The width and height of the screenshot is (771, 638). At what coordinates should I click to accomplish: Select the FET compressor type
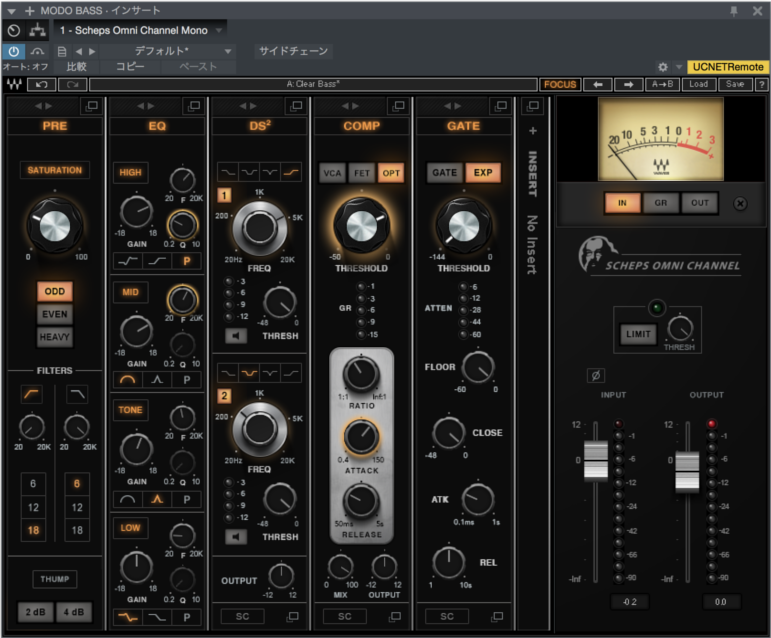pos(362,173)
